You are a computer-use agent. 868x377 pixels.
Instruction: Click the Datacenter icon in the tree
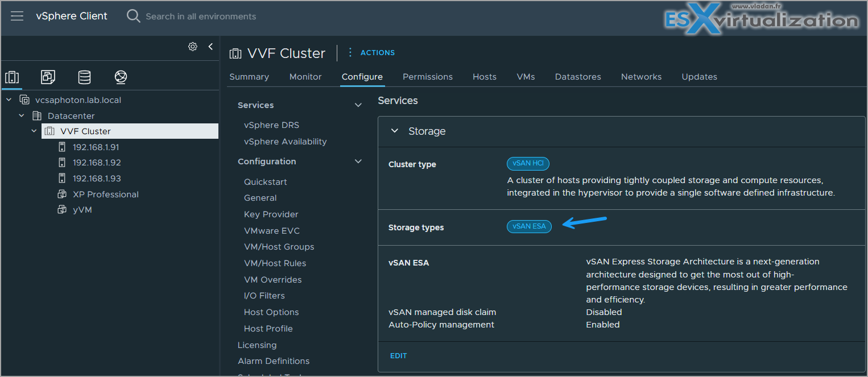point(37,116)
